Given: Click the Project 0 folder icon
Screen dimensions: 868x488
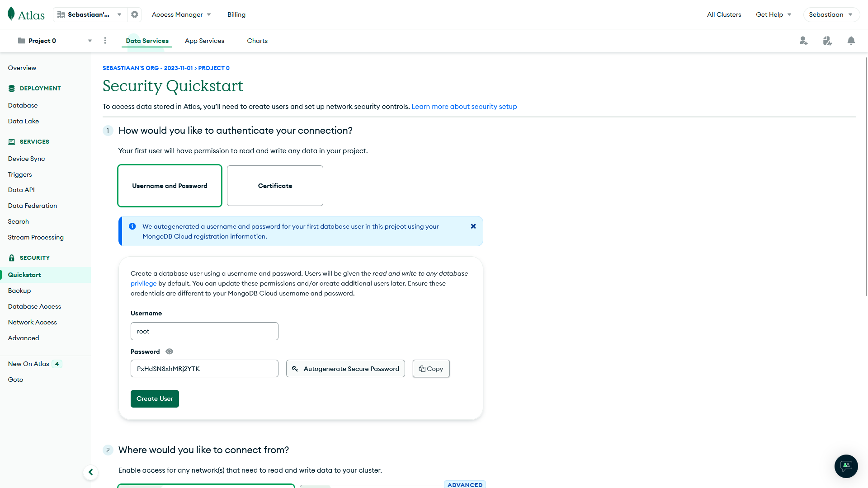Looking at the screenshot, I should [21, 40].
